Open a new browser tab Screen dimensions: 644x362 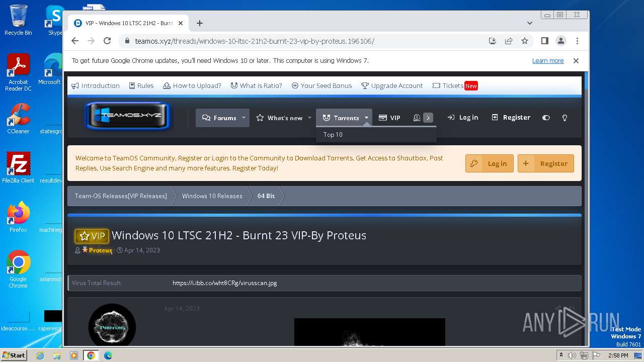[x=200, y=23]
